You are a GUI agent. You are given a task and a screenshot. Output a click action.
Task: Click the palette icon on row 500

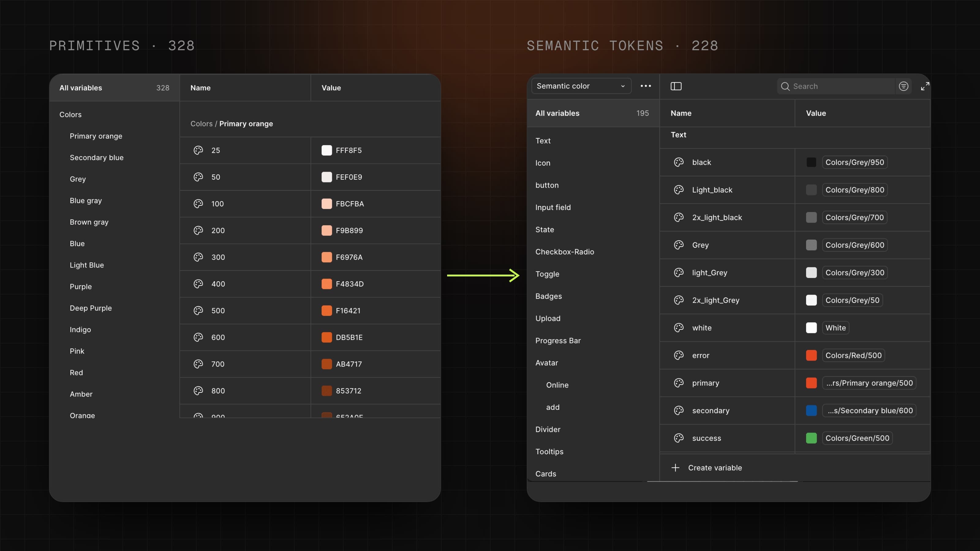pos(198,311)
